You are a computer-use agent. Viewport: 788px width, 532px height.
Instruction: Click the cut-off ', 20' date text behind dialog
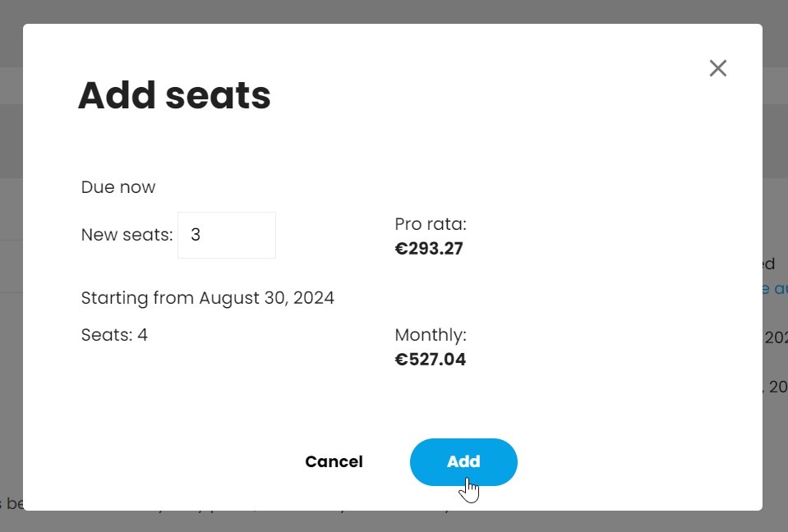coord(776,387)
